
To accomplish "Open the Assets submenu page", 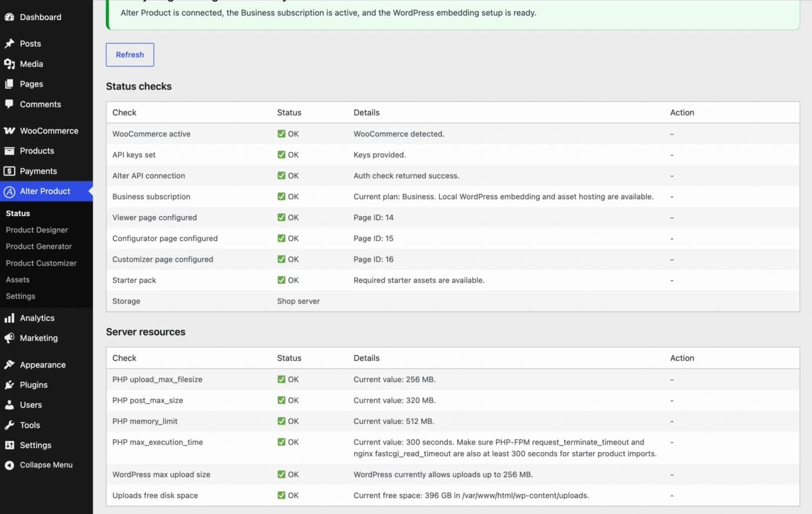I will (x=18, y=280).
